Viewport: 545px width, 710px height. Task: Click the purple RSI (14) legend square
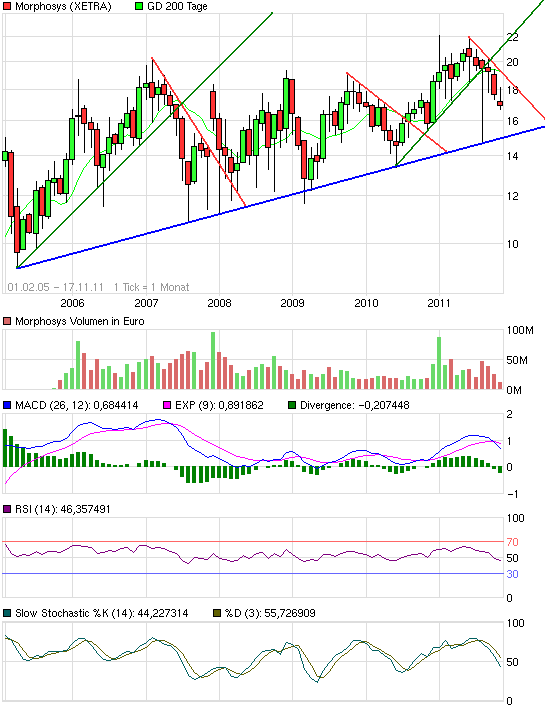(x=7, y=509)
